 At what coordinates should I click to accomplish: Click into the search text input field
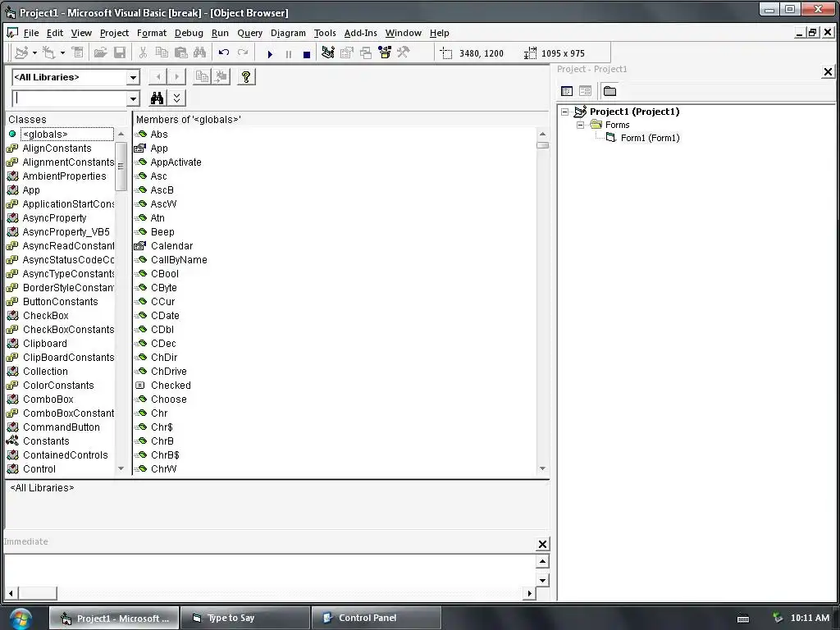70,98
